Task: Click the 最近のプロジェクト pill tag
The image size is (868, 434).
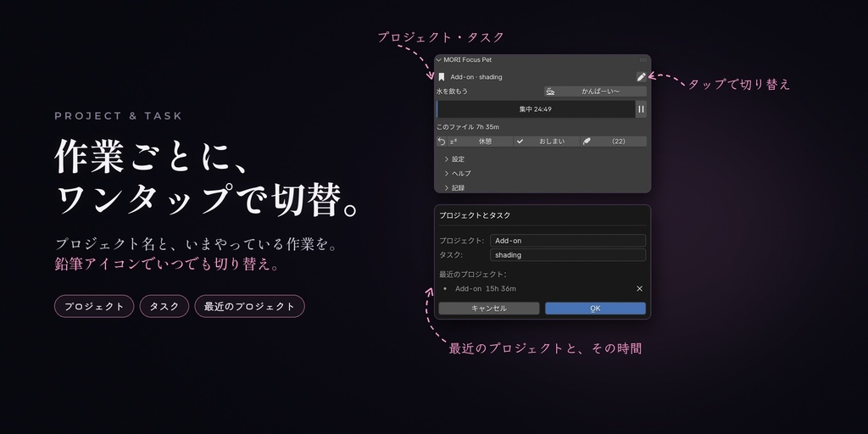Action: 250,306
